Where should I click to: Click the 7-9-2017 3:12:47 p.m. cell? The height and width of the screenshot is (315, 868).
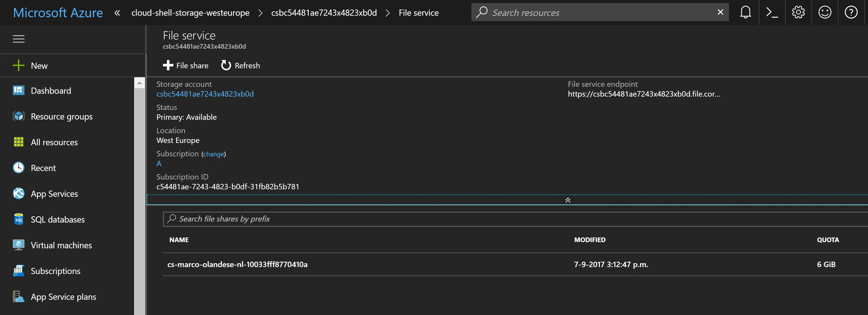pyautogui.click(x=611, y=265)
